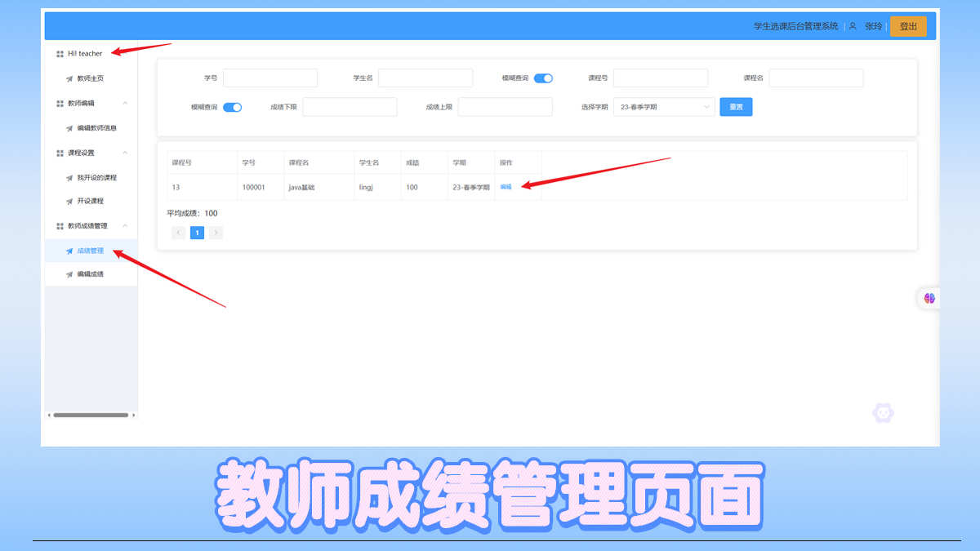Open 开设课程 in the sidebar
980x551 pixels.
point(91,201)
